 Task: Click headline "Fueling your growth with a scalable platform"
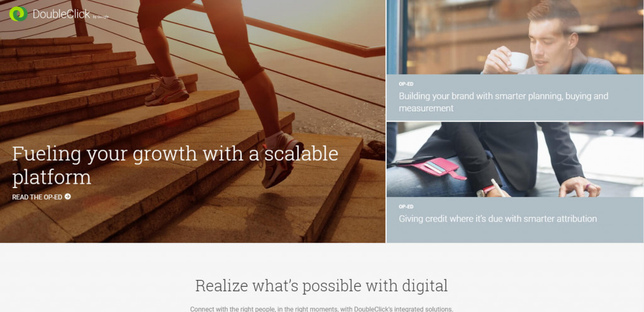tap(175, 165)
